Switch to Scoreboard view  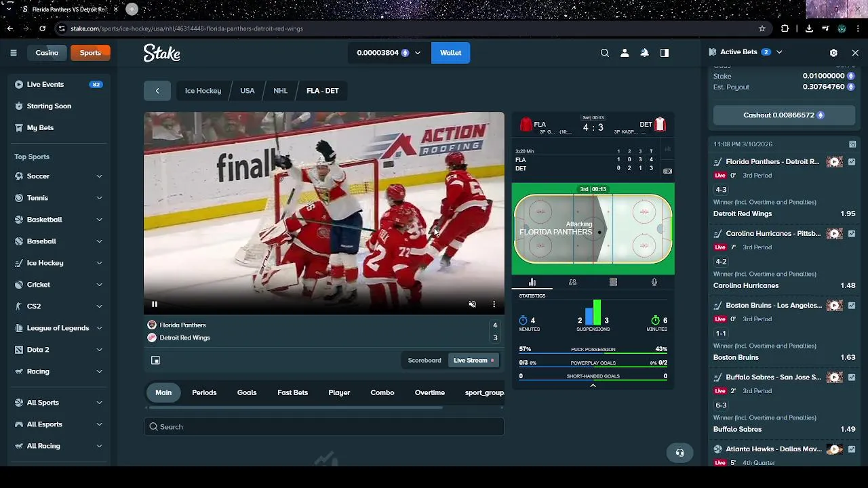425,361
